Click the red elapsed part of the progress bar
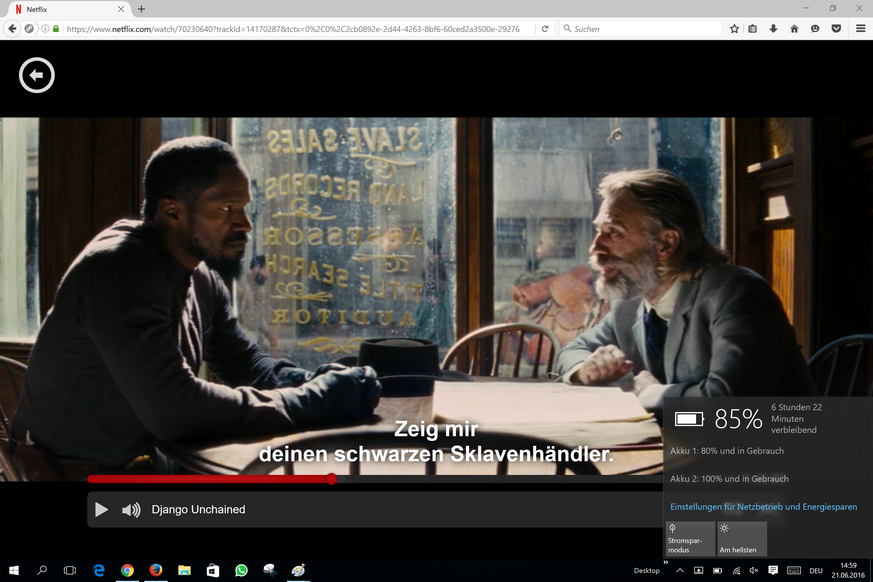Screen dimensions: 873x582 [x=209, y=479]
